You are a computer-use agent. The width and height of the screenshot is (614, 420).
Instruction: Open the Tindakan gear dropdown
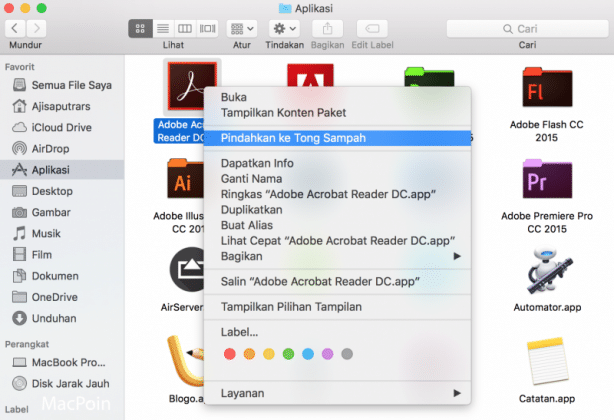click(x=284, y=29)
